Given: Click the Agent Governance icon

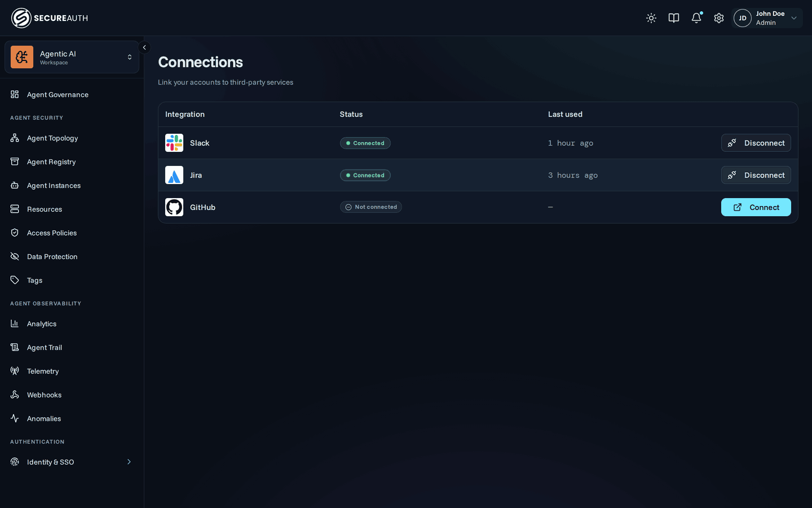Looking at the screenshot, I should tap(15, 94).
